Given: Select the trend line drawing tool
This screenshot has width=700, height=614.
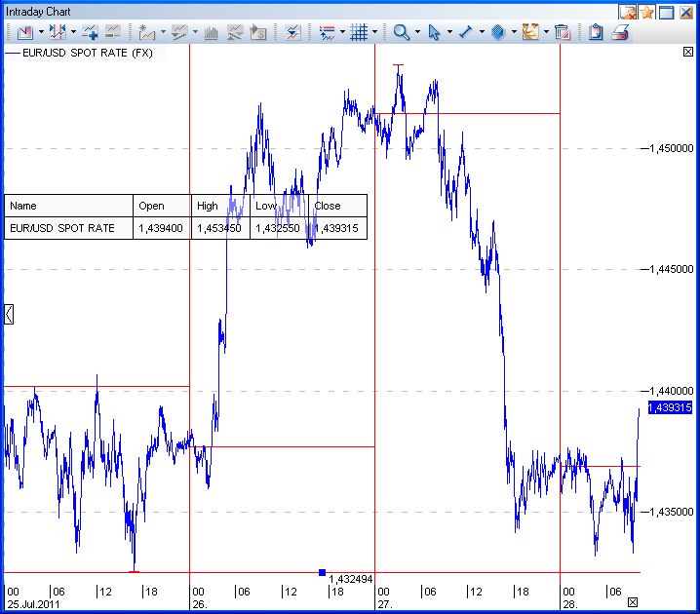Looking at the screenshot, I should [x=466, y=32].
